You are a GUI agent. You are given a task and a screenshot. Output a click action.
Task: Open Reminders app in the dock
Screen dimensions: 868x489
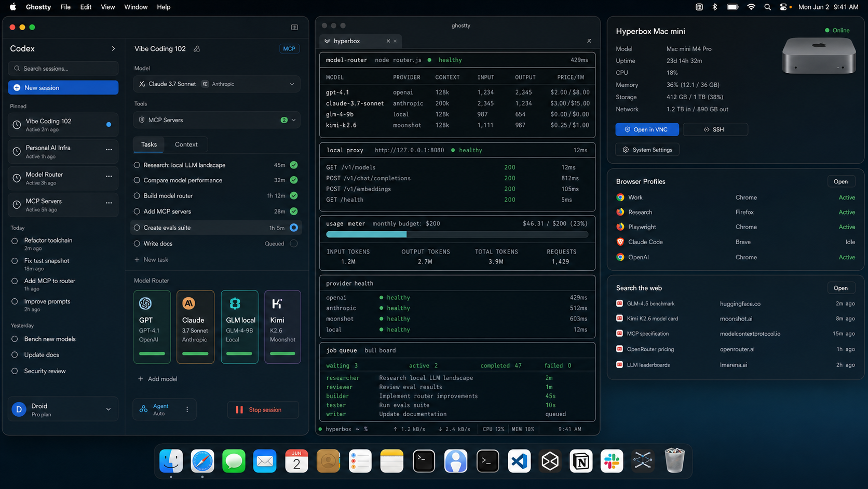pyautogui.click(x=360, y=461)
